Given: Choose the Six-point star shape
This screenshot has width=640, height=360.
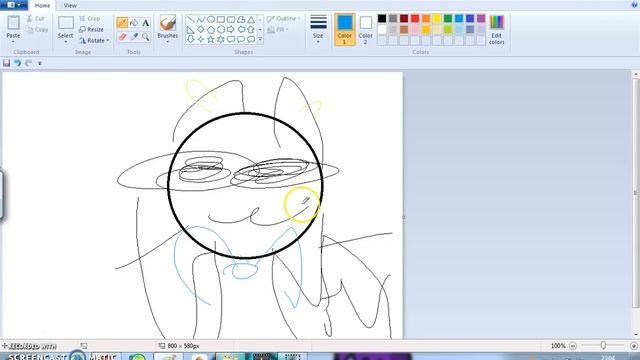Looking at the screenshot, I should pyautogui.click(x=221, y=39).
